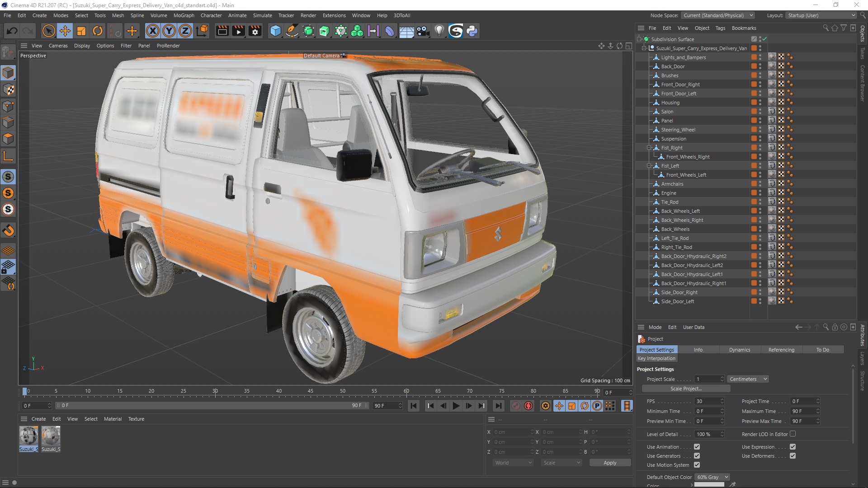Viewport: 868px width, 488px height.
Task: Open the World coordinate dropdown
Action: click(513, 463)
